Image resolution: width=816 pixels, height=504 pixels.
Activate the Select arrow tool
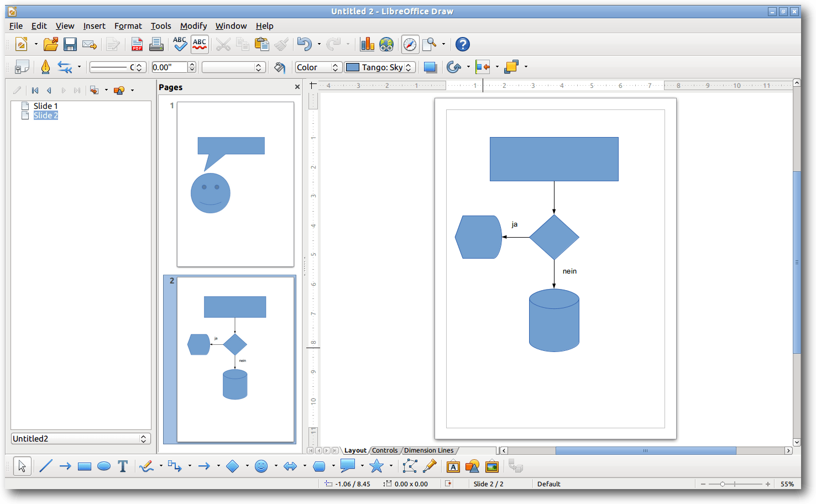tap(22, 466)
